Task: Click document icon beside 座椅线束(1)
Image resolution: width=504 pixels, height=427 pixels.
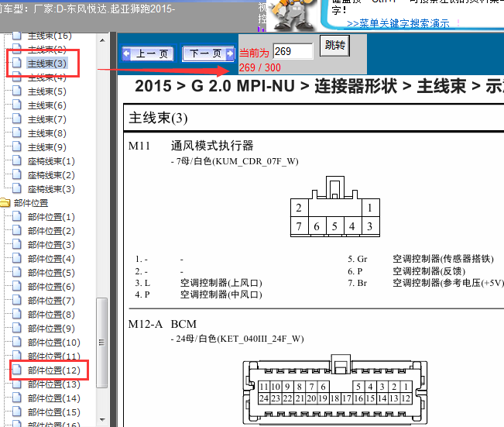Action: (x=17, y=160)
